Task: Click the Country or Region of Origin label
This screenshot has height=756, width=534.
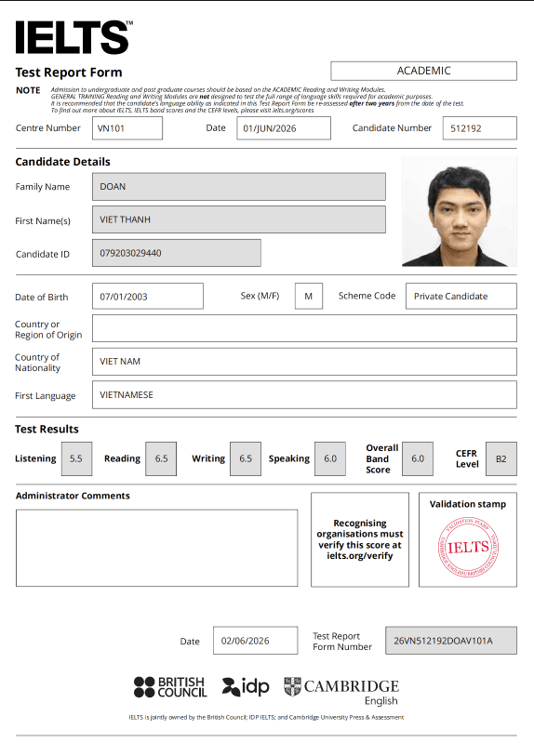Action: tap(48, 330)
